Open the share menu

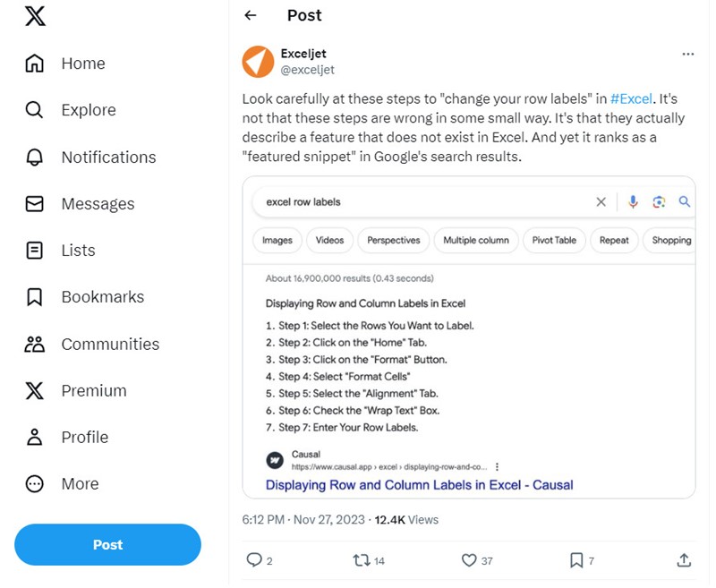(x=683, y=560)
